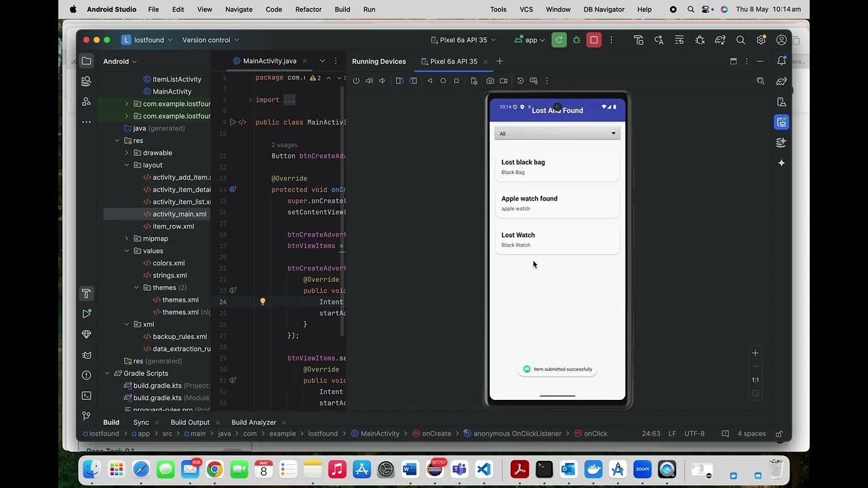Open the Navigate menu

click(x=239, y=9)
